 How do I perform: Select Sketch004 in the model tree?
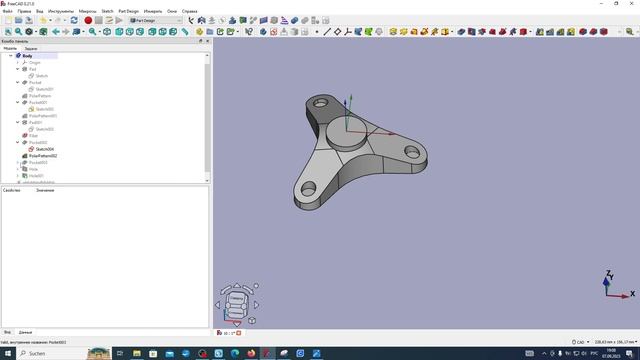point(44,149)
